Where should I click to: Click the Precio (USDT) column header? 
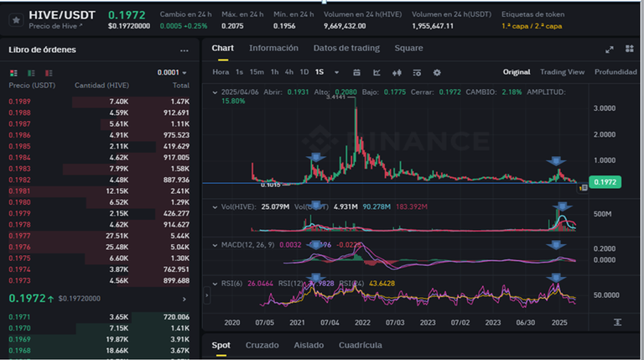pos(32,86)
